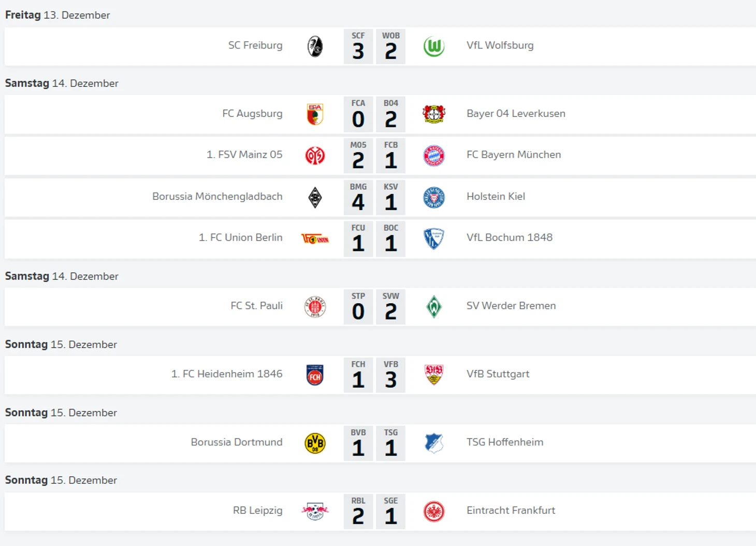Image resolution: width=756 pixels, height=546 pixels.
Task: Click the RB Leipzig bulls logo
Action: pyautogui.click(x=315, y=512)
